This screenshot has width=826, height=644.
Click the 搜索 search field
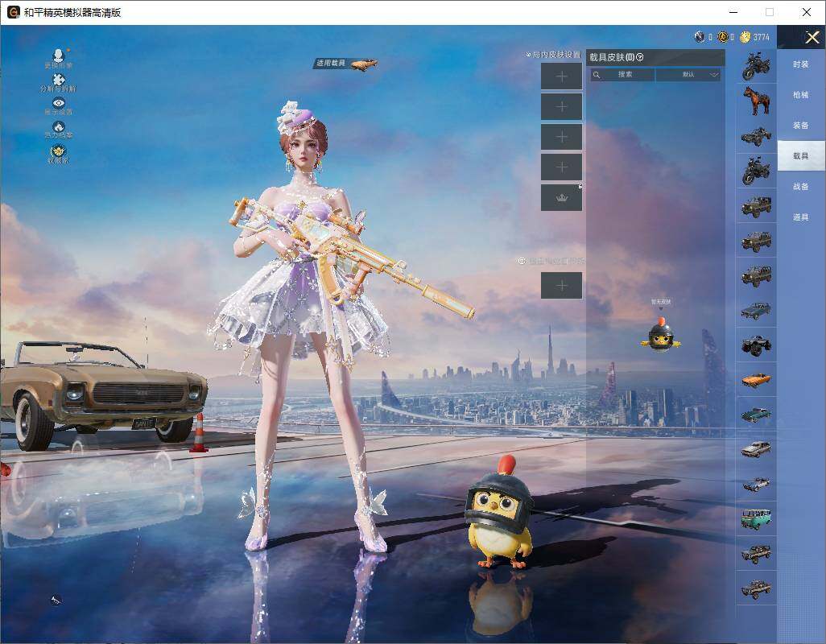coord(622,75)
